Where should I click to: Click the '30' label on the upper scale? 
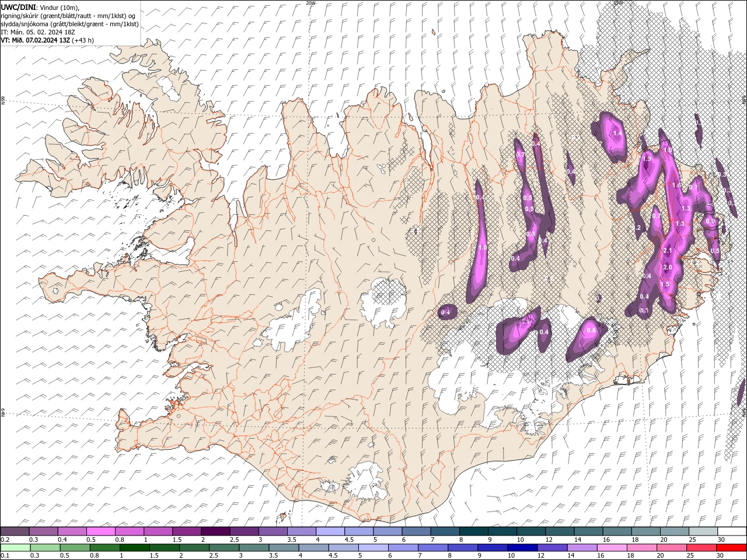pyautogui.click(x=721, y=540)
